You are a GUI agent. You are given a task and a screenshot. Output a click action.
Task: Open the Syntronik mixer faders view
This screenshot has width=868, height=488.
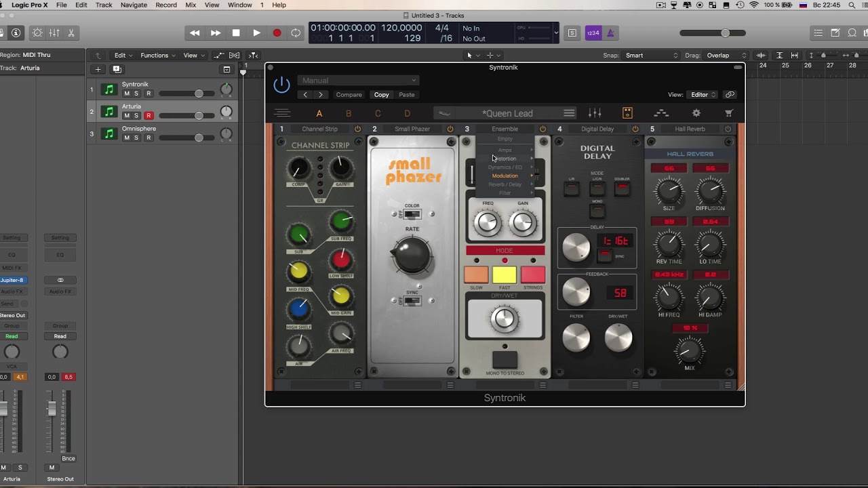point(595,113)
